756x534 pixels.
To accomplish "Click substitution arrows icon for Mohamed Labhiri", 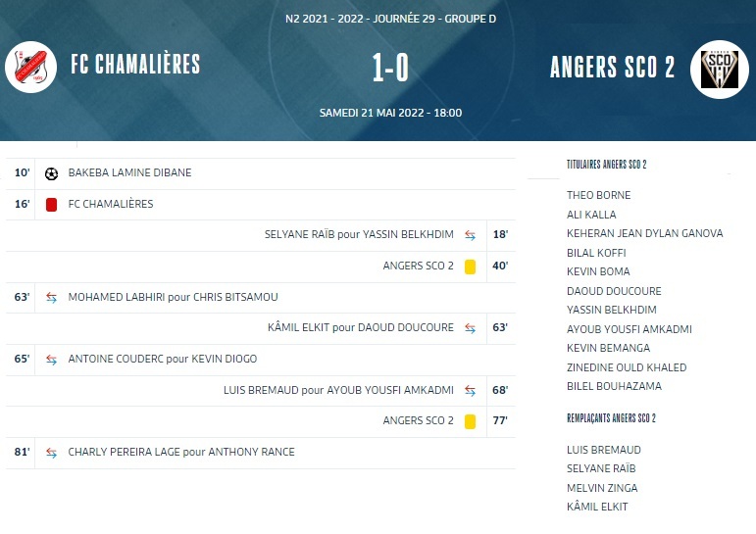I will [x=51, y=298].
